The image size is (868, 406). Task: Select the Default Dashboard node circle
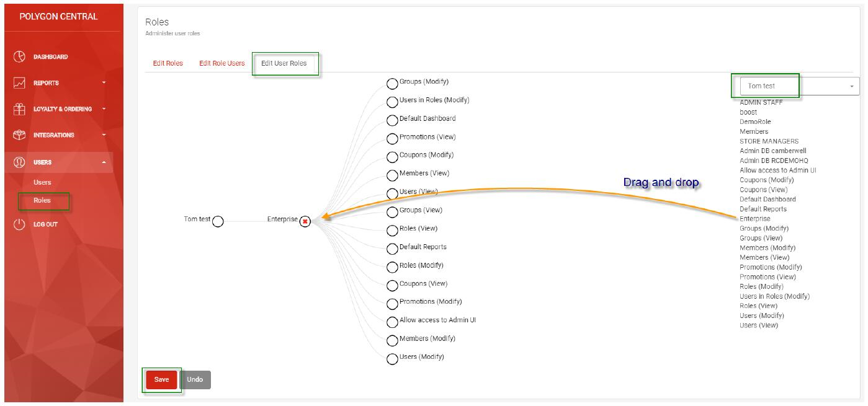[392, 121]
